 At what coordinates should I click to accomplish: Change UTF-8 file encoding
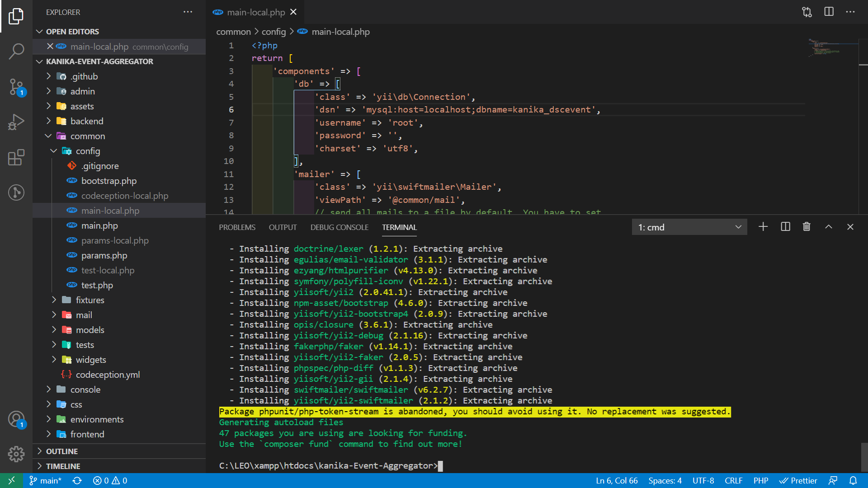(703, 481)
